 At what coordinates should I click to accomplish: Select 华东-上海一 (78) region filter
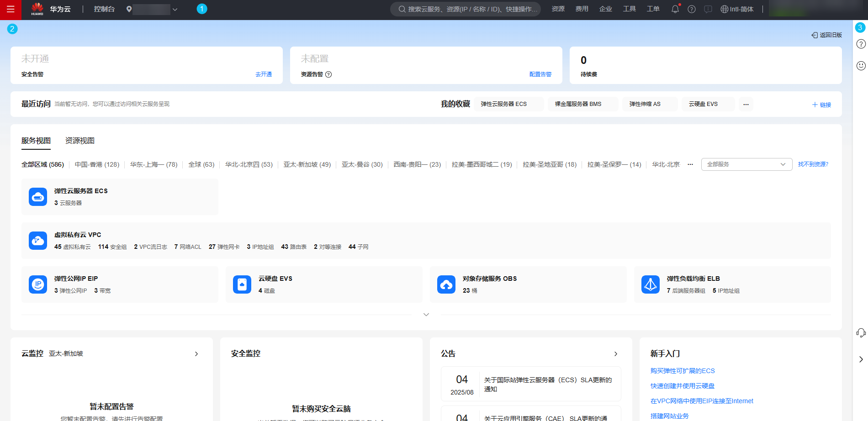click(153, 164)
